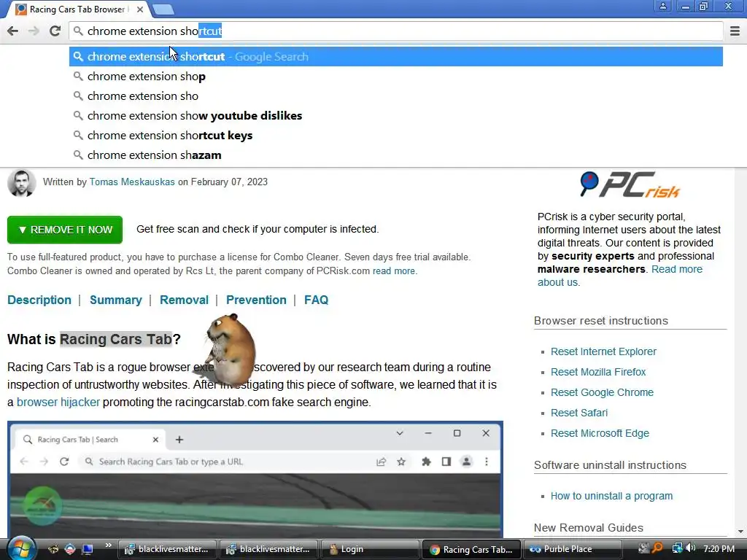Image resolution: width=747 pixels, height=560 pixels.
Task: Go back to the previous page
Action: coord(13,31)
